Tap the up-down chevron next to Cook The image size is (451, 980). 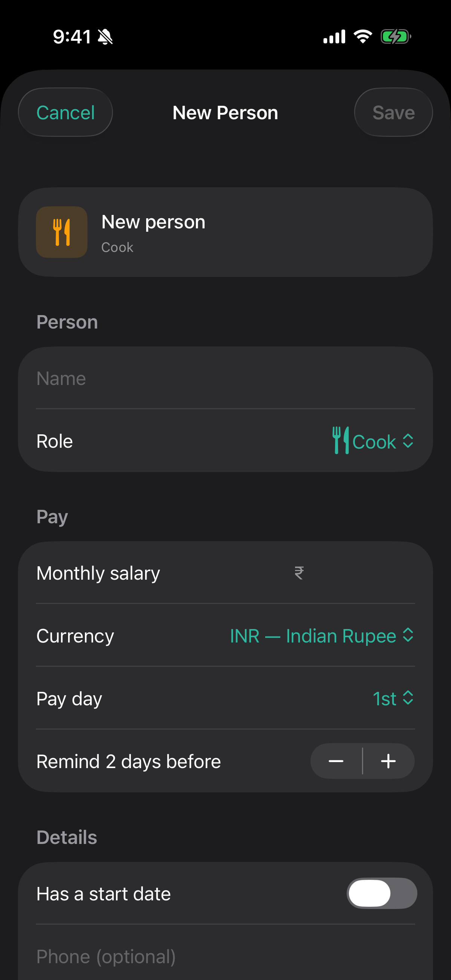(x=408, y=441)
